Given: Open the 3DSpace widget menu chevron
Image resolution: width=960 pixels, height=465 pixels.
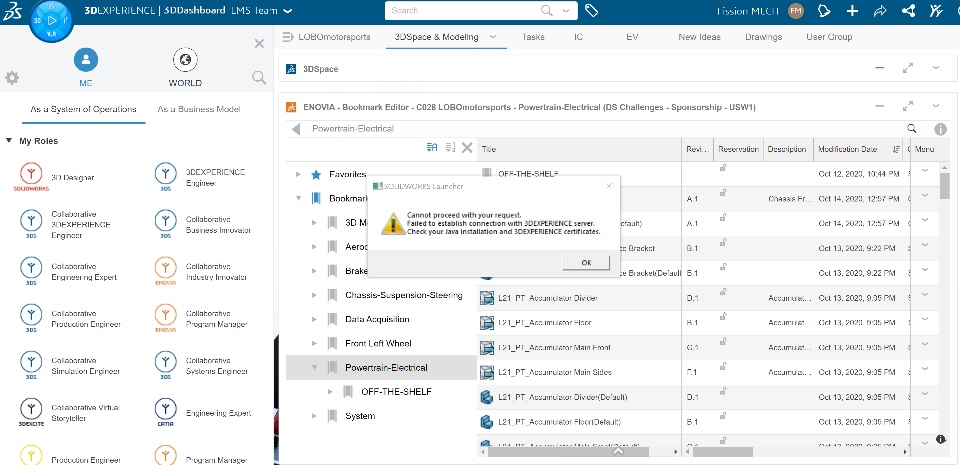Looking at the screenshot, I should click(936, 69).
